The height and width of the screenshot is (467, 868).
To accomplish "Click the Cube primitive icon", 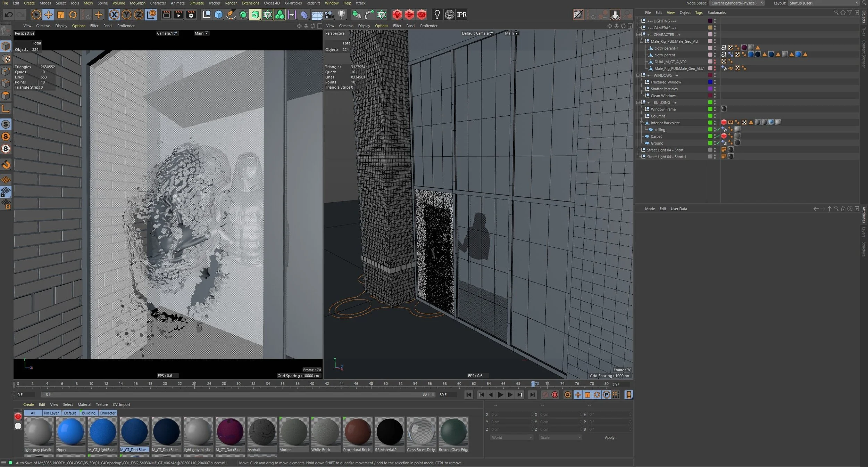I will pos(218,15).
